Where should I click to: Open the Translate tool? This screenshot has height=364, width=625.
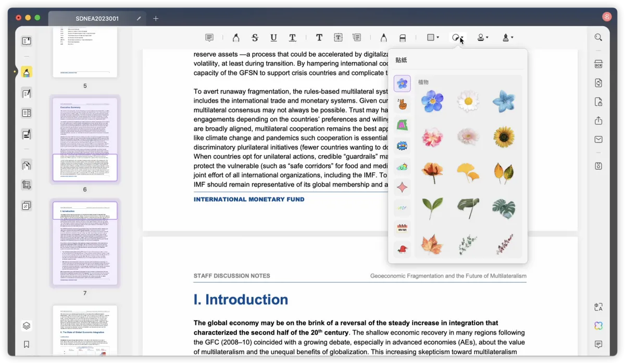(598, 307)
